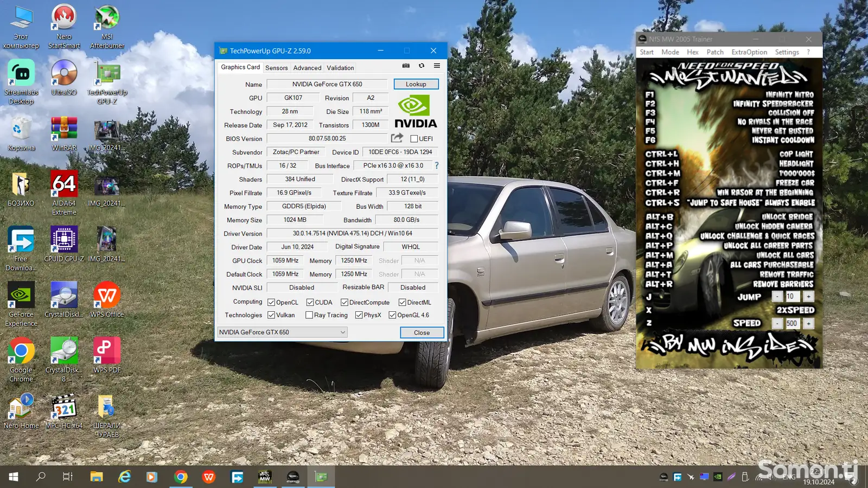The height and width of the screenshot is (488, 868).
Task: Open the Hex menu in NFS Trainer
Action: click(693, 52)
